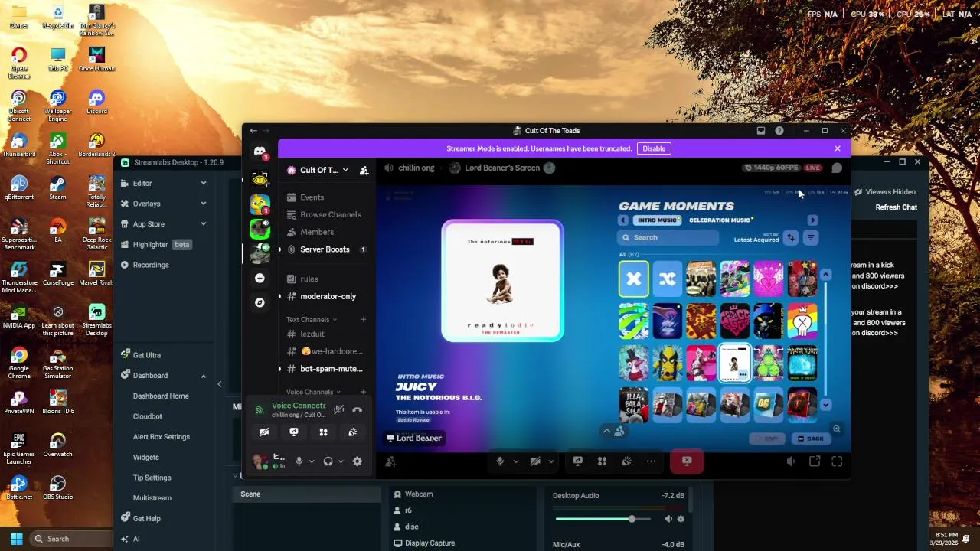Open camera options arrow in stream control bar

pyautogui.click(x=550, y=461)
